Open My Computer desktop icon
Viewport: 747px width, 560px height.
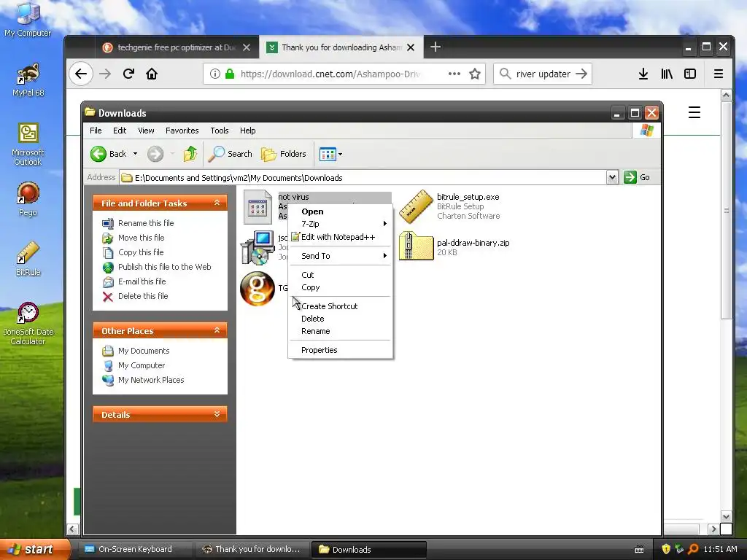pyautogui.click(x=28, y=19)
